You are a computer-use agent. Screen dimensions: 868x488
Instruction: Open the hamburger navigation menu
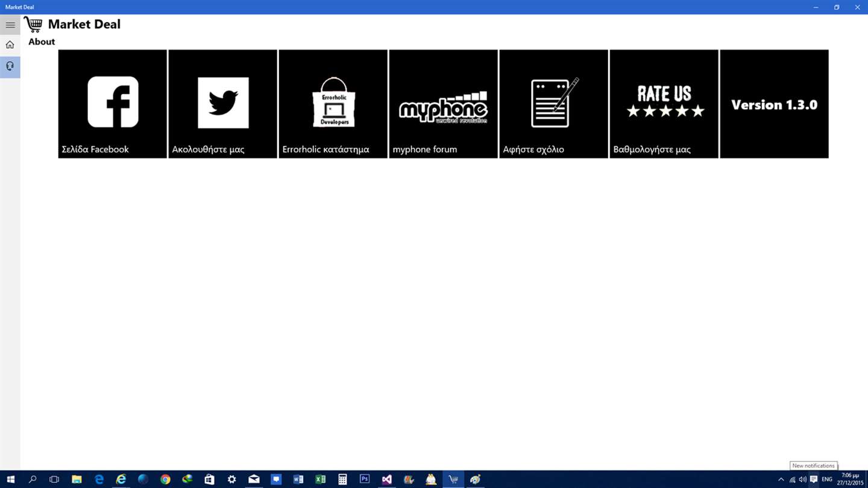[10, 25]
